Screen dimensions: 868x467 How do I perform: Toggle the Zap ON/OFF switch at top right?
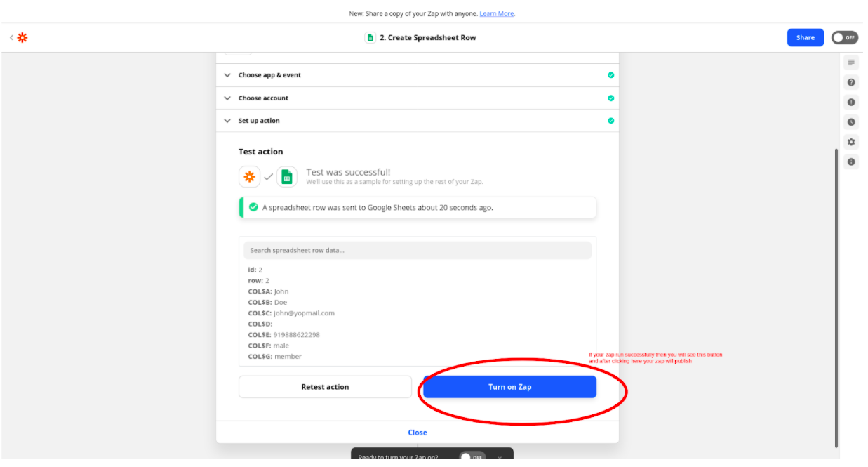click(845, 37)
